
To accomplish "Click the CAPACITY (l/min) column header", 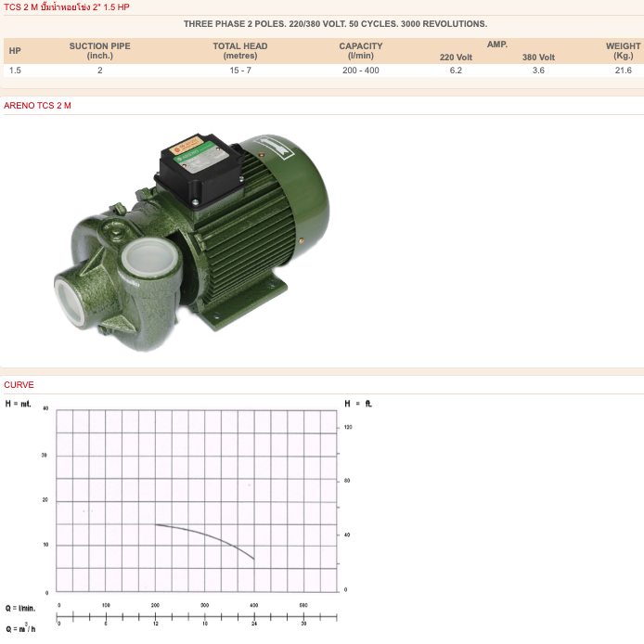I will (361, 51).
